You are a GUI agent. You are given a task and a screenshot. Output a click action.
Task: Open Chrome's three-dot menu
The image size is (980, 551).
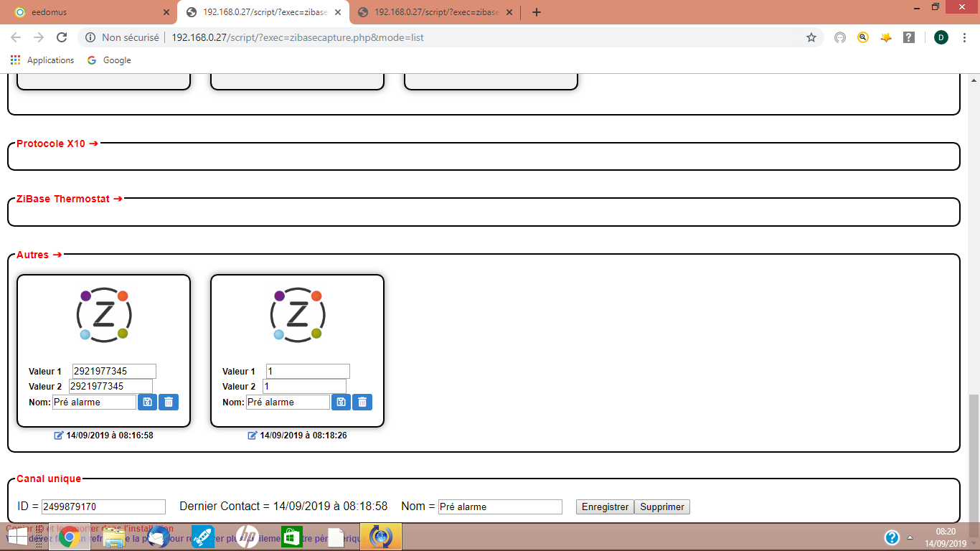pos(965,37)
